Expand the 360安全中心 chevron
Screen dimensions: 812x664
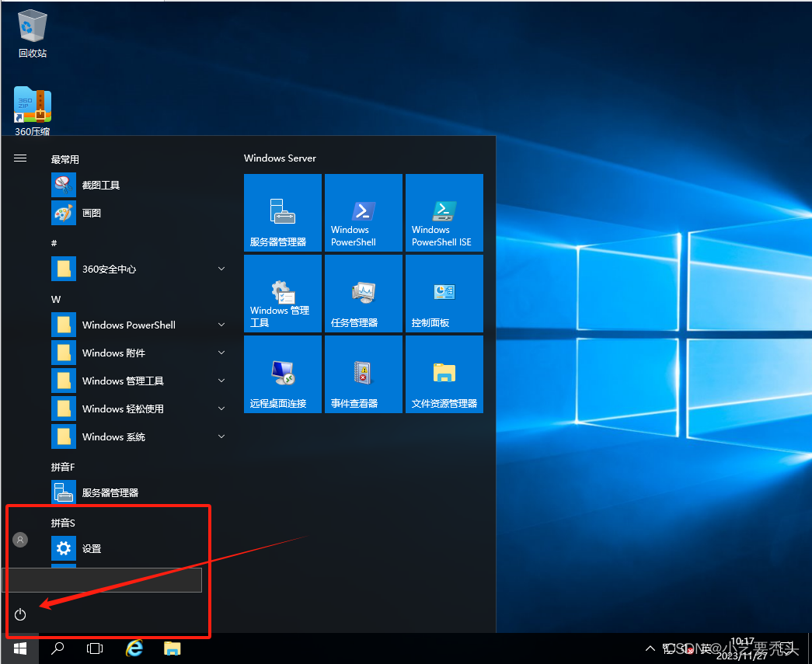221,269
